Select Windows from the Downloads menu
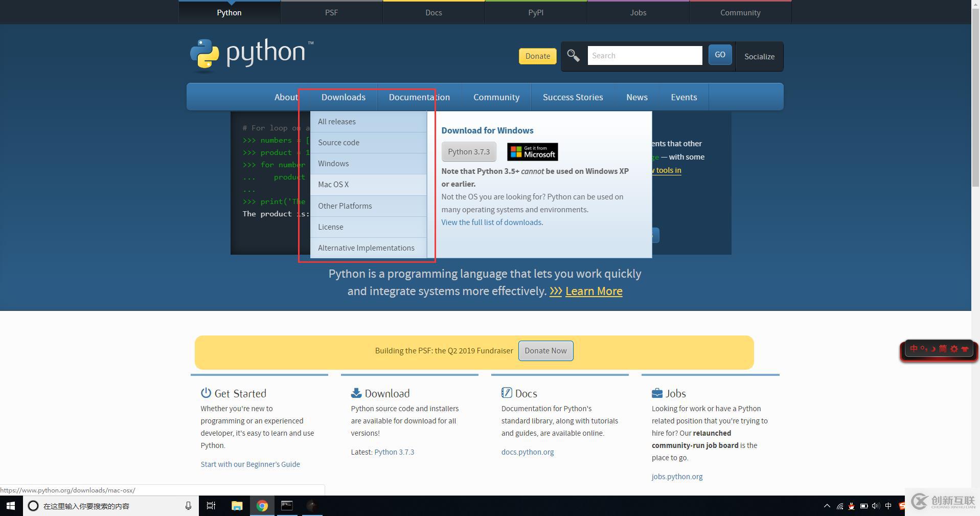Screen dimensions: 980x516 pyautogui.click(x=368, y=164)
